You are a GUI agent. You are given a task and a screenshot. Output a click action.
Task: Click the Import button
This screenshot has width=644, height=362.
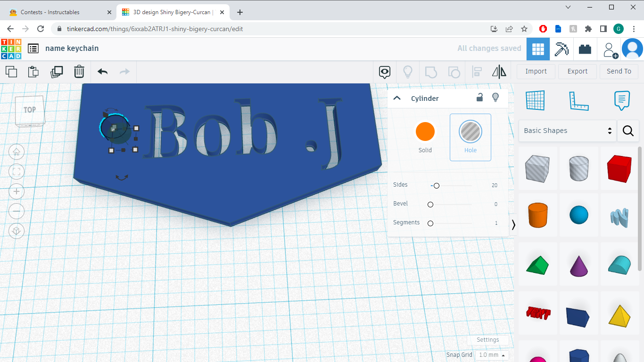click(x=536, y=71)
